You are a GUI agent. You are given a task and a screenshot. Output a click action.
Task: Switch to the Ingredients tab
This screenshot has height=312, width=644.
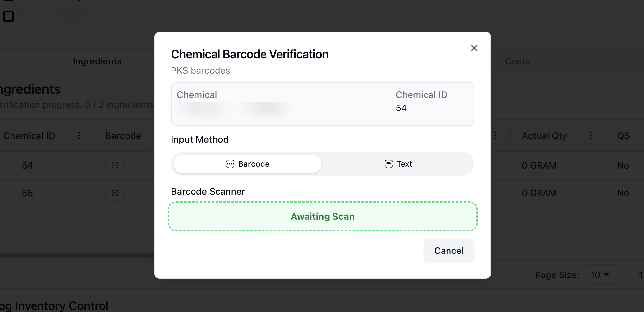97,61
